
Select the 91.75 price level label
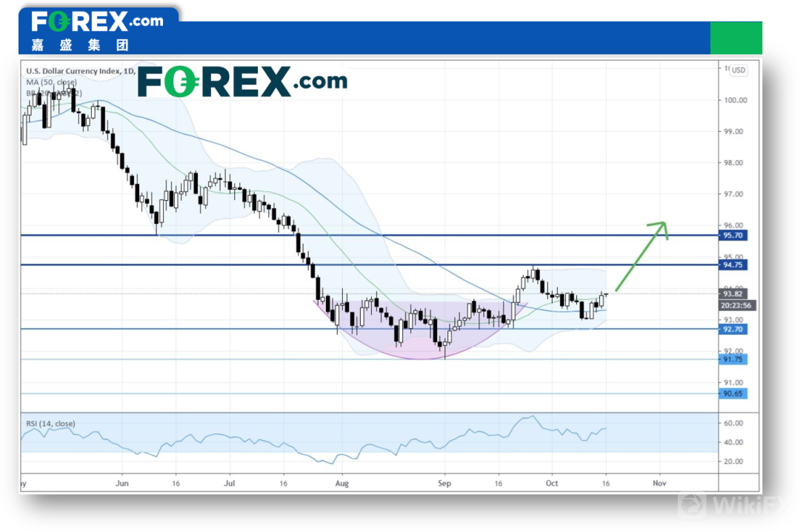733,359
